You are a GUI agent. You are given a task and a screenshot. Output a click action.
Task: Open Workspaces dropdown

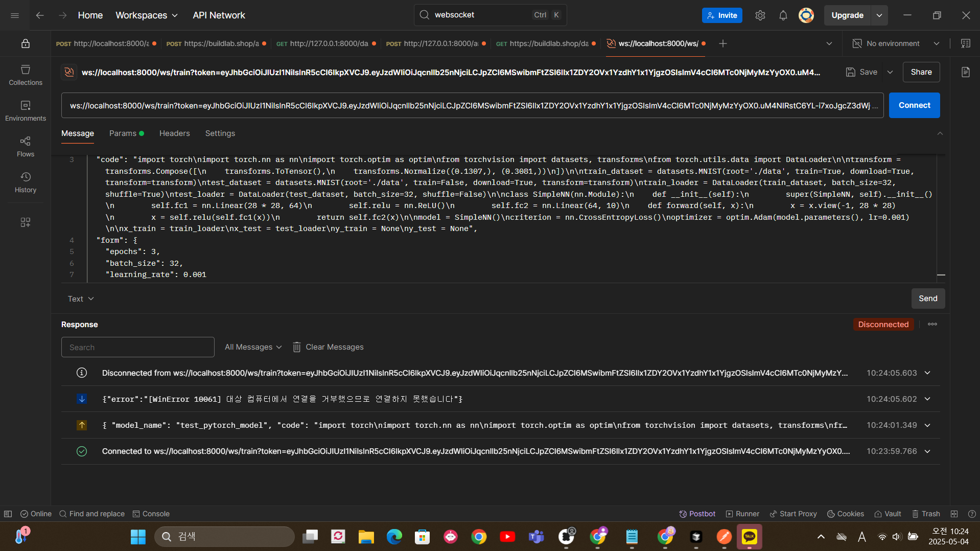147,15
